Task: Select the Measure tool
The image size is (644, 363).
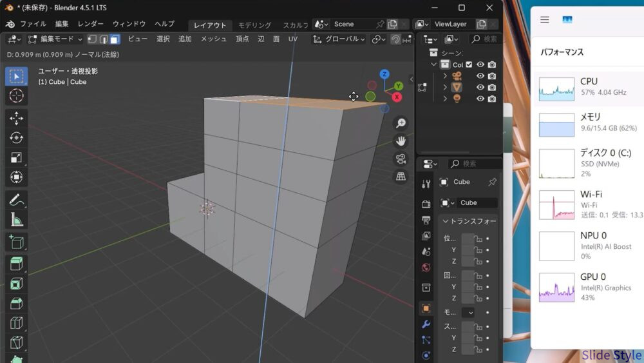Action: [x=16, y=220]
